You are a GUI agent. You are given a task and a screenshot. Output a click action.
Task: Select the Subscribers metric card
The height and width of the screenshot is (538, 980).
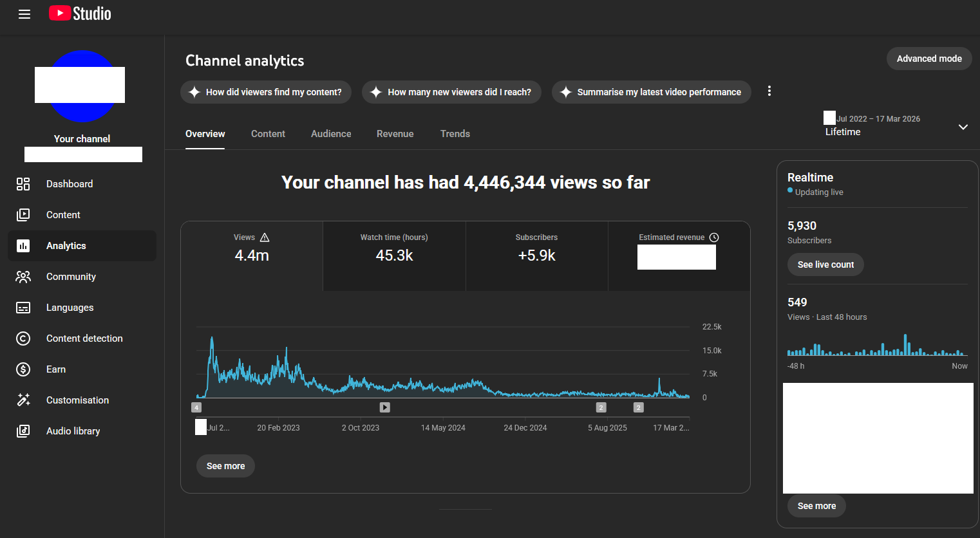pos(536,256)
